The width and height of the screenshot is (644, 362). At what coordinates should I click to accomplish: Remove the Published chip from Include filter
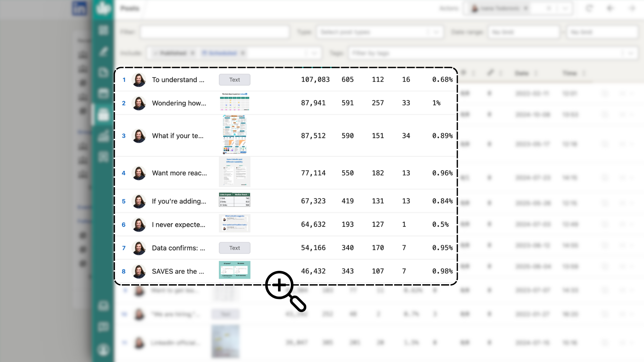(193, 53)
